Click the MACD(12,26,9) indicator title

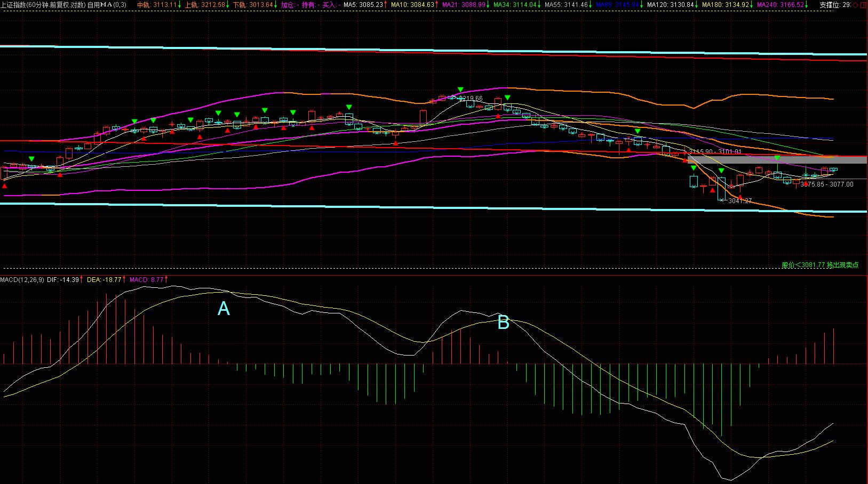22,279
